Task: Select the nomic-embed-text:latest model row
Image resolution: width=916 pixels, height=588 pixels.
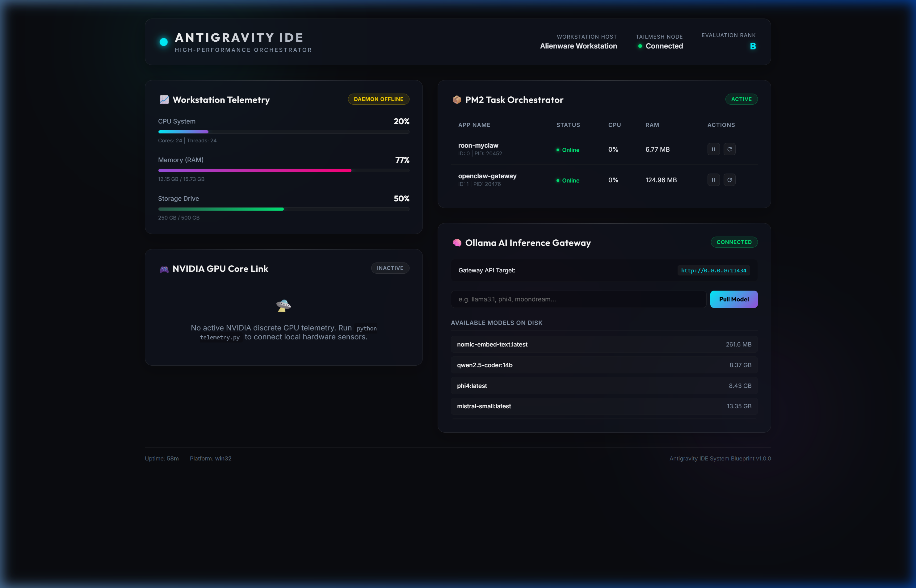Action: [x=604, y=344]
